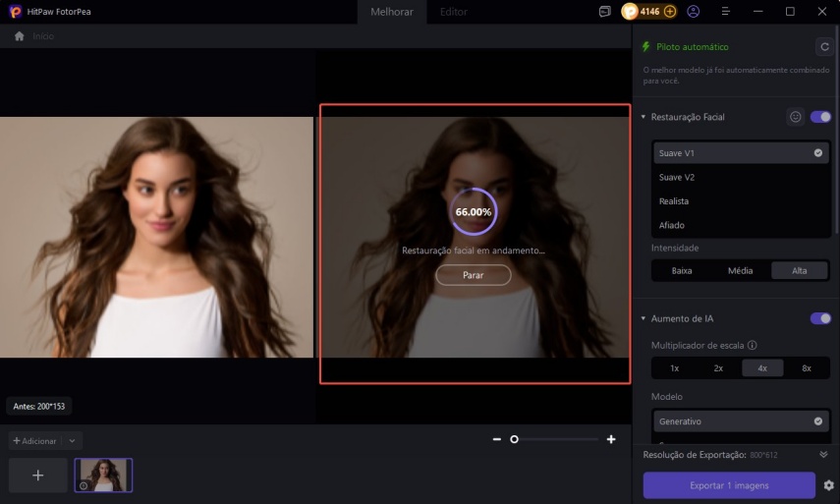Click the face detection smiley icon
The height and width of the screenshot is (504, 840).
tap(796, 117)
